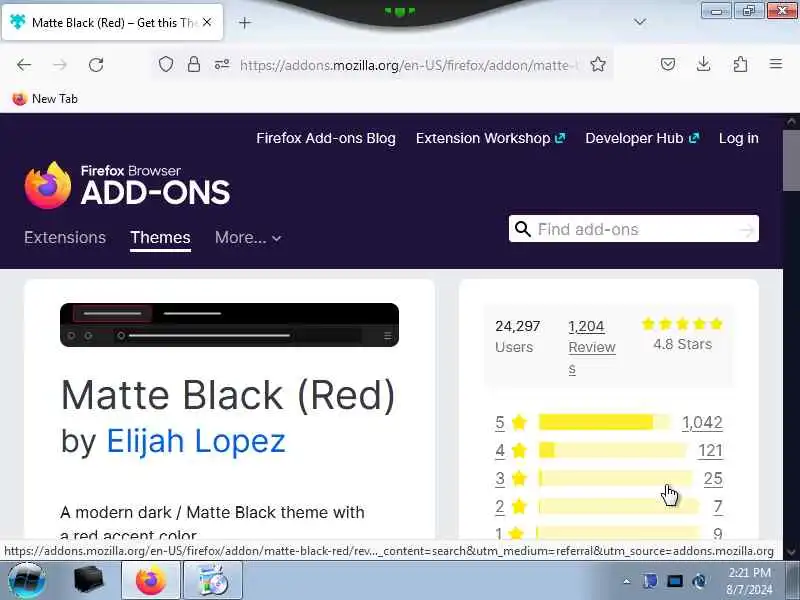Submit search with the arrow button
The height and width of the screenshot is (600, 800).
[746, 230]
